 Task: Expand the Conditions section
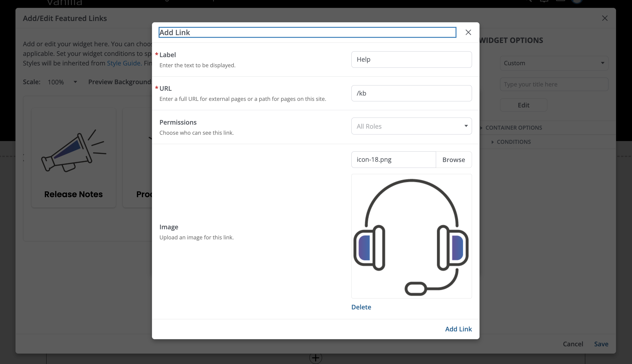[x=513, y=142]
